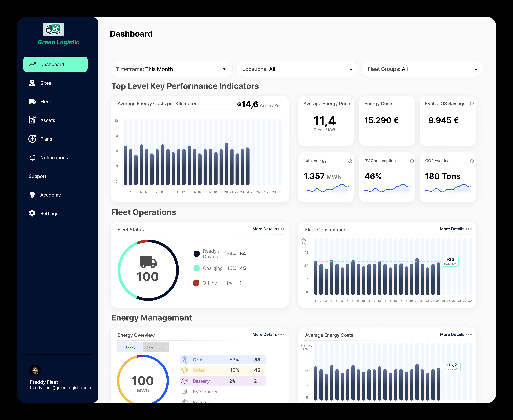The image size is (513, 420).
Task: Open the Sites menu item
Action: click(x=46, y=83)
